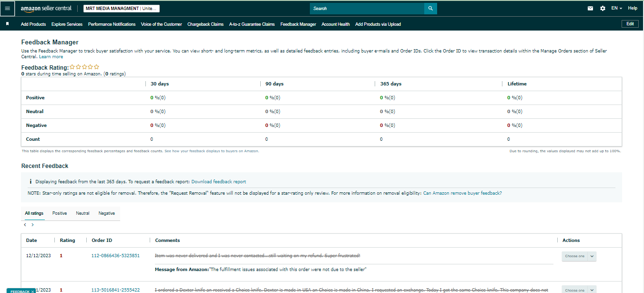This screenshot has height=293, width=644.
Task: Click Download feedback report link
Action: tap(219, 182)
